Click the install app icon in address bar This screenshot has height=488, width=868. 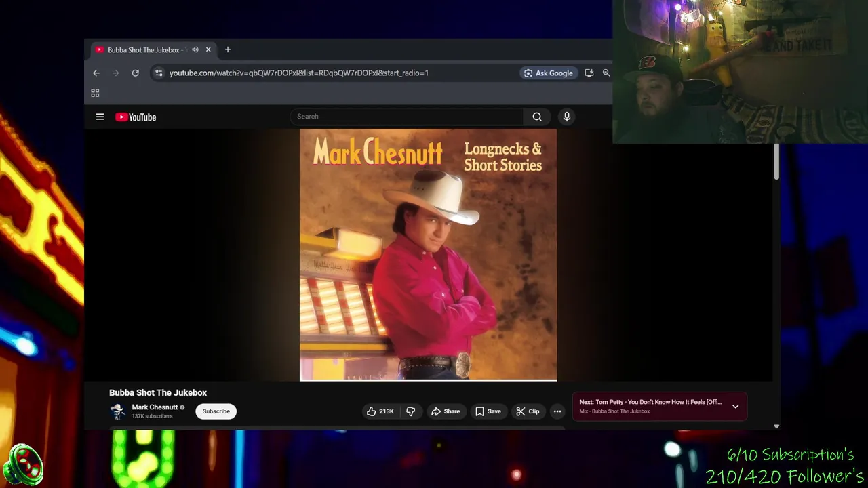[x=589, y=73]
